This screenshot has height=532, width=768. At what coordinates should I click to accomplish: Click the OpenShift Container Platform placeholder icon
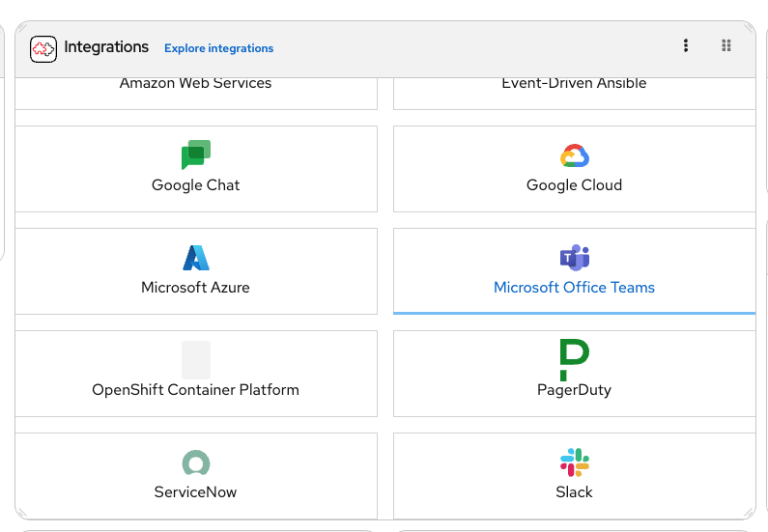[x=196, y=360]
